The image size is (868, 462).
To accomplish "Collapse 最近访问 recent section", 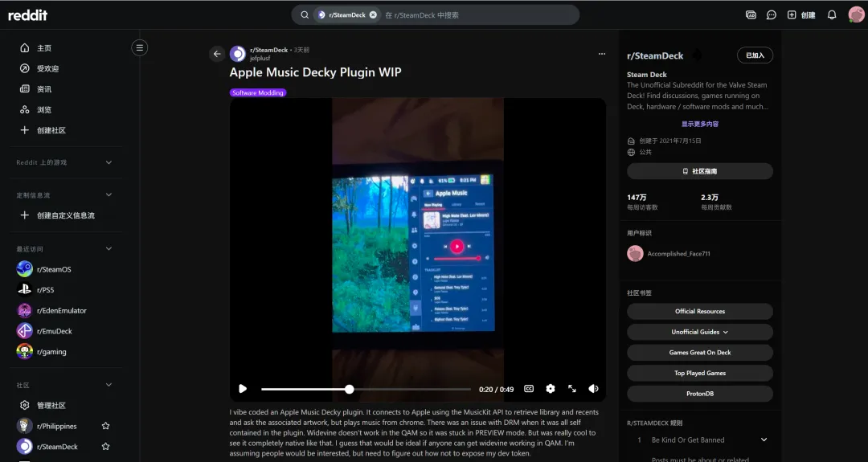I will click(x=108, y=248).
